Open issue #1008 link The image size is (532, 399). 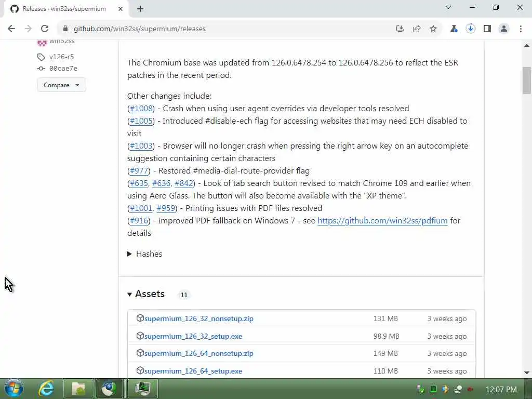[x=141, y=109]
